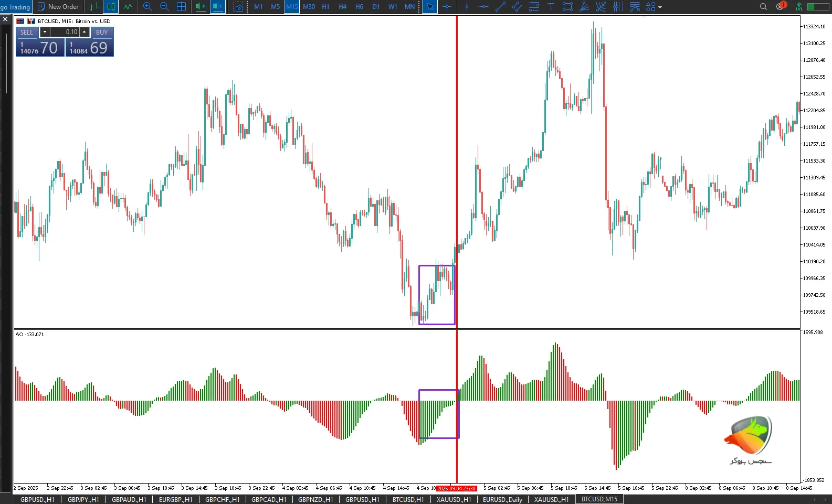The width and height of the screenshot is (832, 504).
Task: Increase lot volume with up arrow
Action: [85, 33]
